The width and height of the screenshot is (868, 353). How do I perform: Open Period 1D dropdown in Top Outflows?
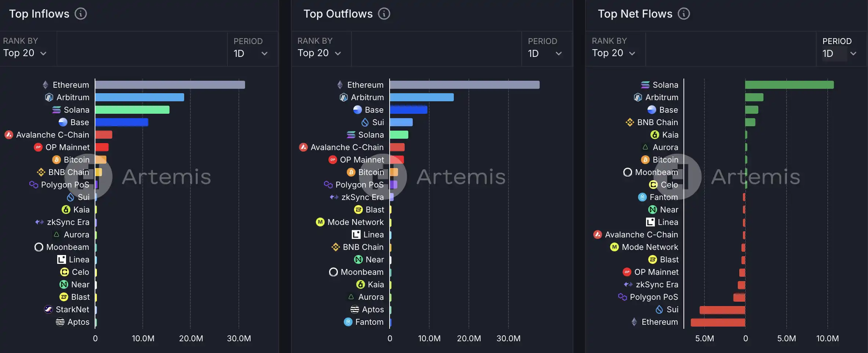[545, 54]
